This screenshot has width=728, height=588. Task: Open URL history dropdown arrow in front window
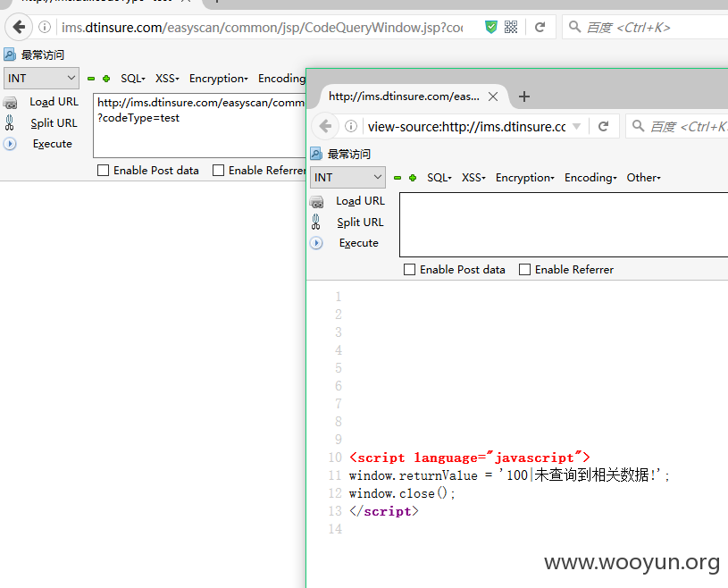coord(577,126)
